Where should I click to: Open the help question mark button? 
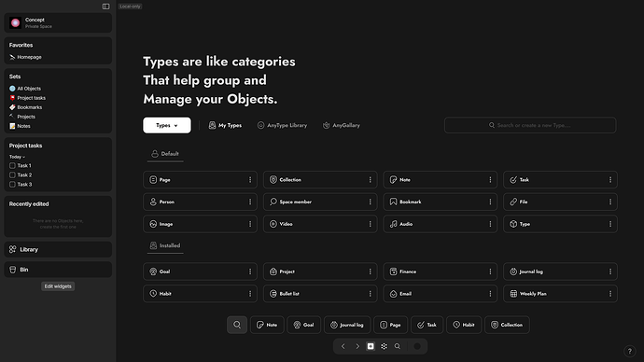[x=629, y=352]
